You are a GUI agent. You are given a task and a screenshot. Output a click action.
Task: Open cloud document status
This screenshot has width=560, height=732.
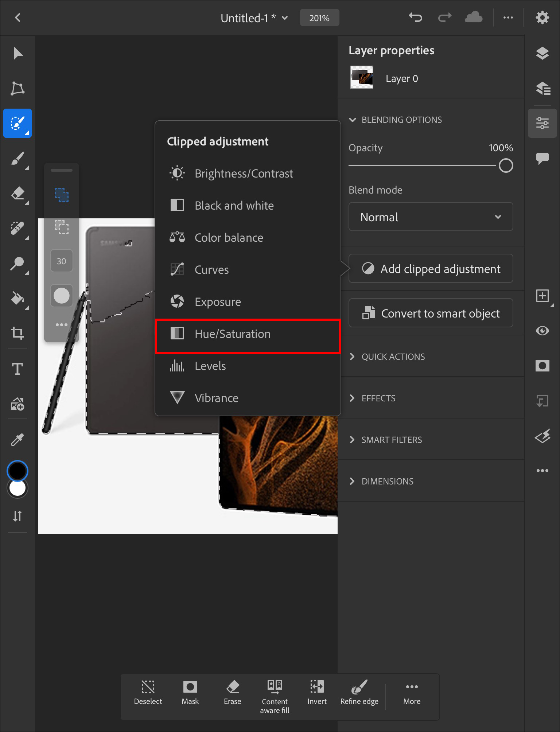pos(474,17)
